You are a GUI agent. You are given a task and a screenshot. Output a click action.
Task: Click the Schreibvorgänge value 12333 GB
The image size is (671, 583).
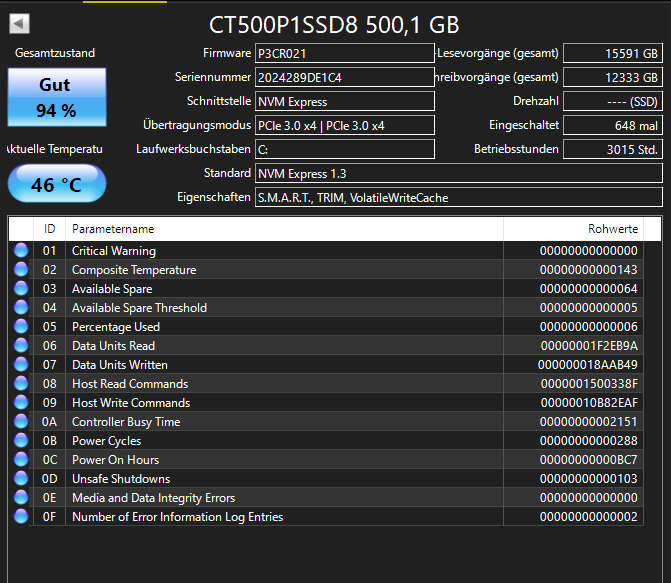(613, 77)
